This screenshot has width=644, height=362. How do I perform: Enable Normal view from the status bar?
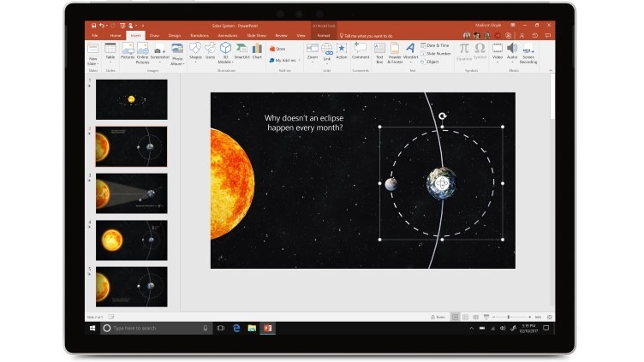pos(455,317)
